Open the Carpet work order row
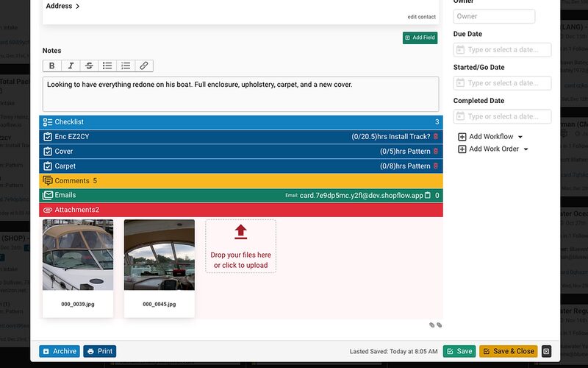The height and width of the screenshot is (368, 588). [x=241, y=166]
